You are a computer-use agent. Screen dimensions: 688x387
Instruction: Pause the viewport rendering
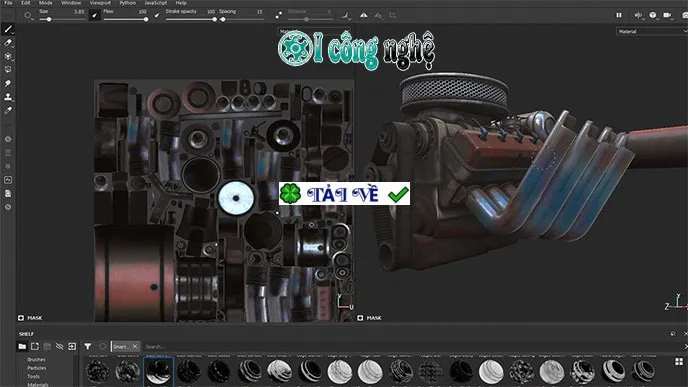pyautogui.click(x=619, y=15)
